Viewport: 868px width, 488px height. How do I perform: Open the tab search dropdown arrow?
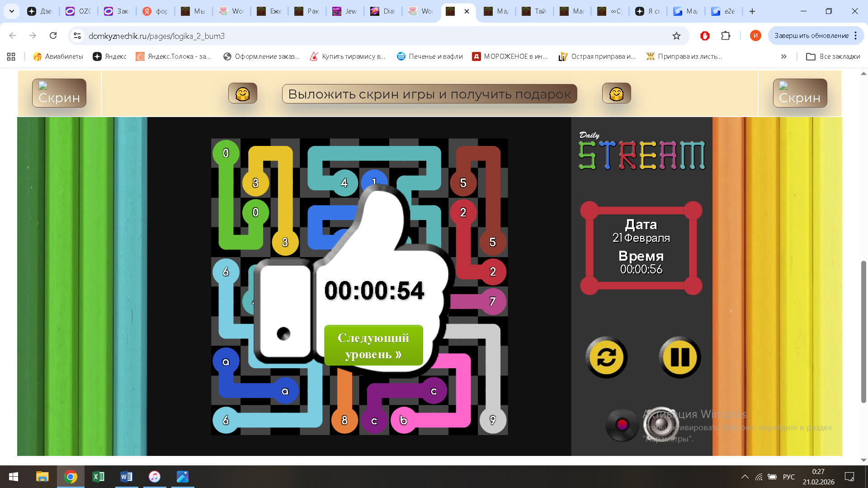12,11
